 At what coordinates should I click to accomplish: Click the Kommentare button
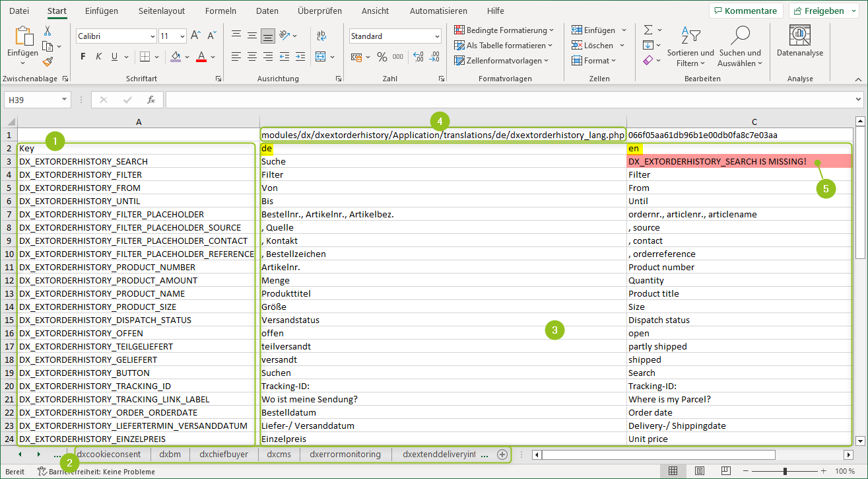click(746, 11)
